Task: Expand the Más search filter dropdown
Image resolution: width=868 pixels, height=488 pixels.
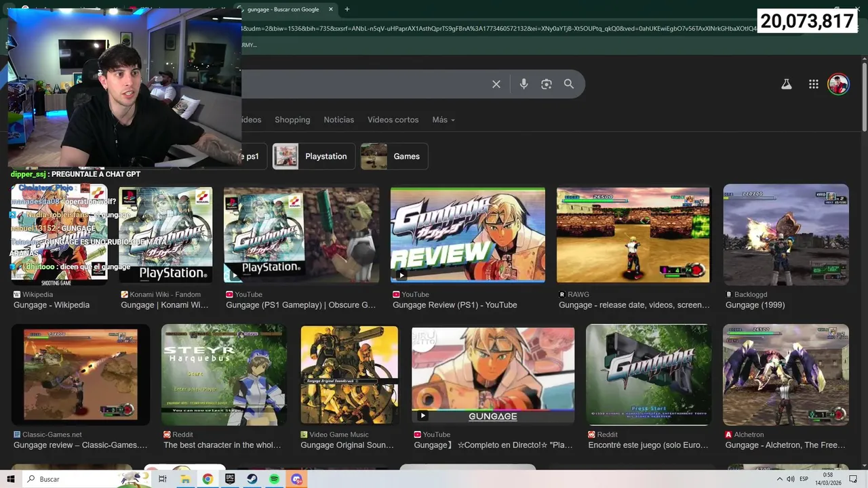Action: [x=443, y=120]
